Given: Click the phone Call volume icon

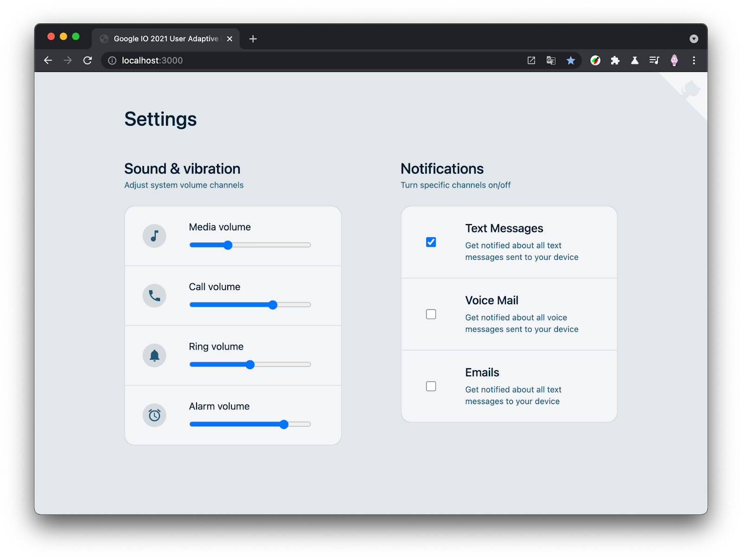Looking at the screenshot, I should click(154, 296).
